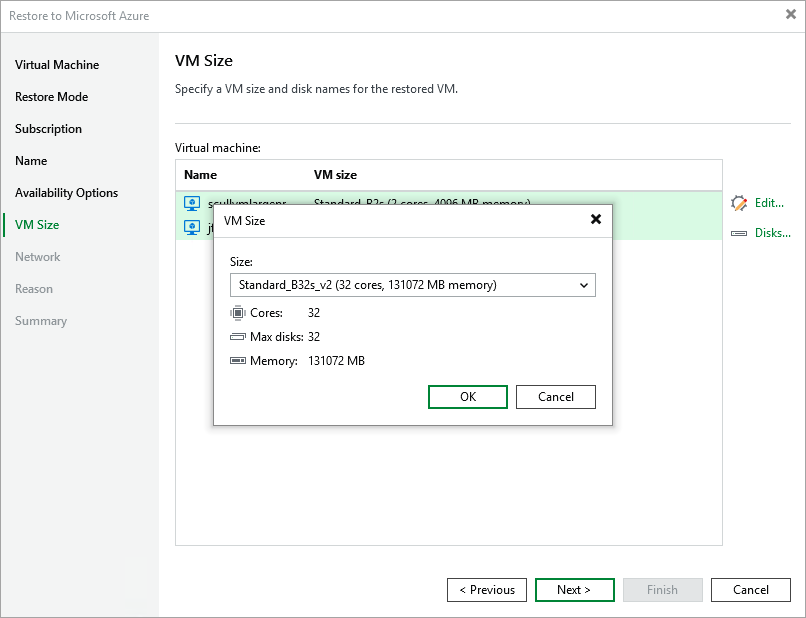Image resolution: width=806 pixels, height=618 pixels.
Task: Go to Virtual Machine step
Action: [57, 65]
